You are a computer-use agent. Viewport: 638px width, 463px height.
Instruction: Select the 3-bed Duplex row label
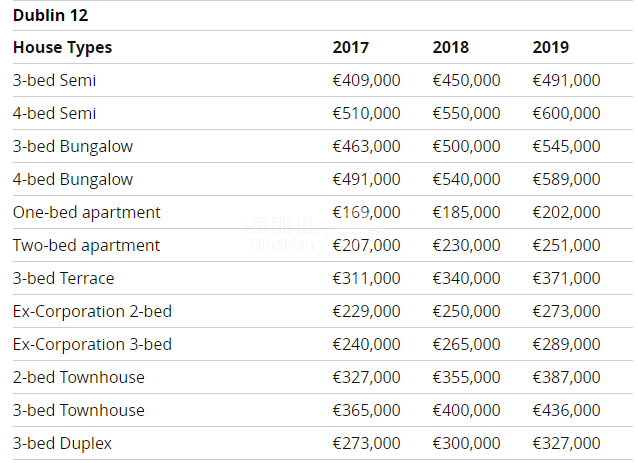[x=62, y=443]
